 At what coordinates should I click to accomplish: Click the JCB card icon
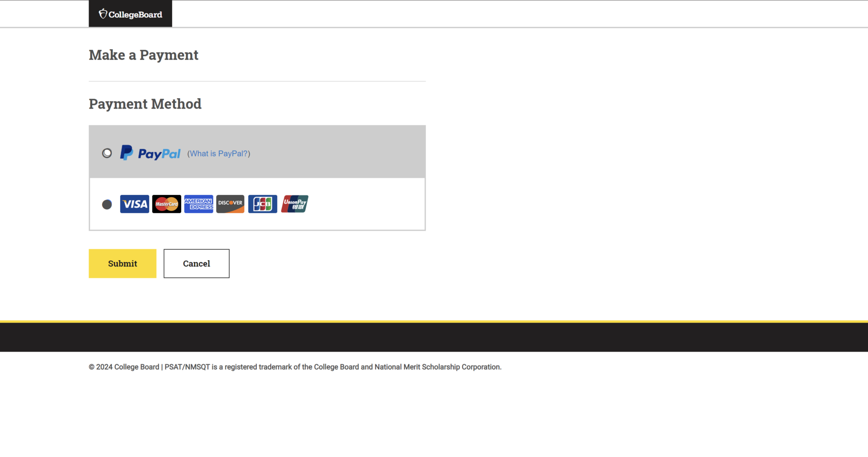pos(263,204)
